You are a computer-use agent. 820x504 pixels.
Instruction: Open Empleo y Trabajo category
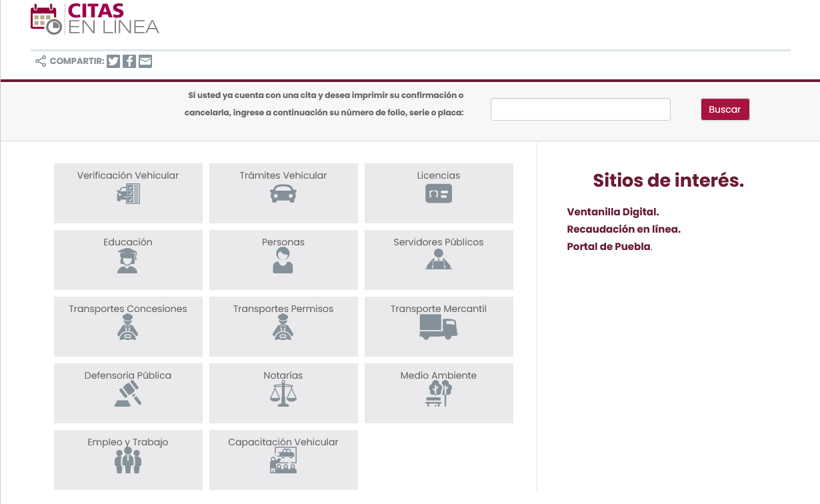coord(128,460)
